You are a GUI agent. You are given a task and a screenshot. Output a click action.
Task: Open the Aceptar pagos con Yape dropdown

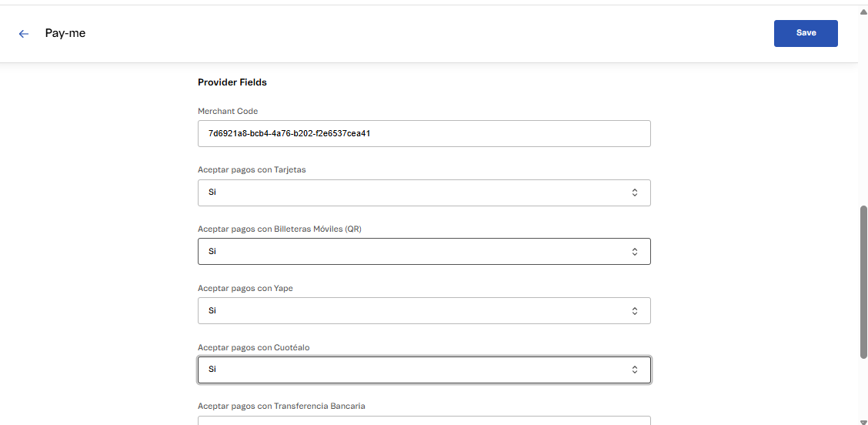[423, 311]
